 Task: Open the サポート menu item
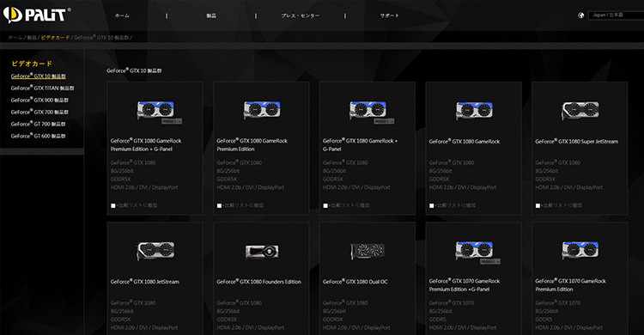[389, 15]
